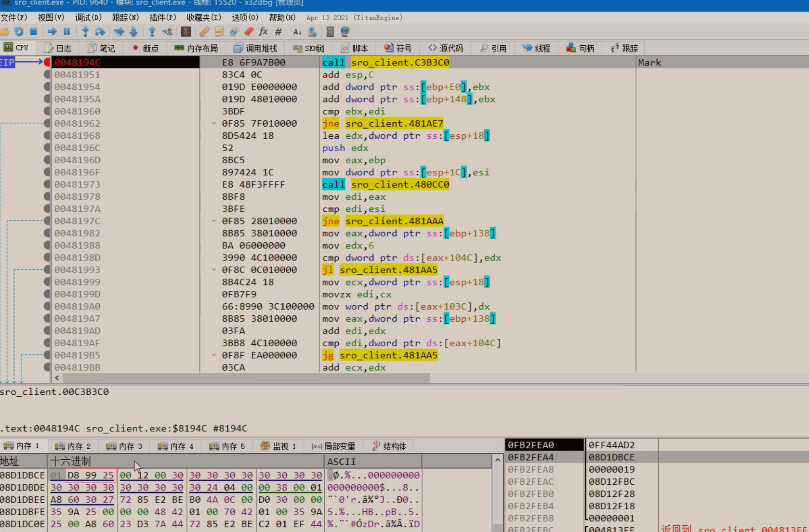The height and width of the screenshot is (532, 809).
Task: Click jump arrow beside jl sro_client.481AA5 bytes
Action: click(213, 270)
